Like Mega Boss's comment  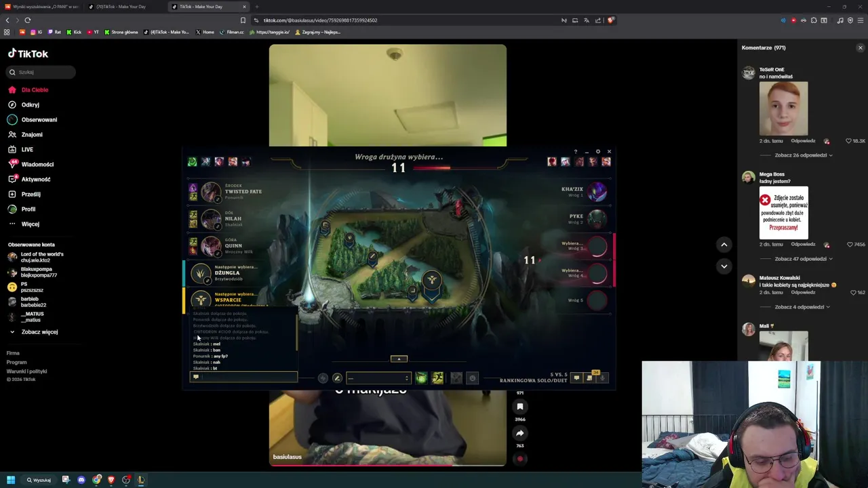click(849, 245)
